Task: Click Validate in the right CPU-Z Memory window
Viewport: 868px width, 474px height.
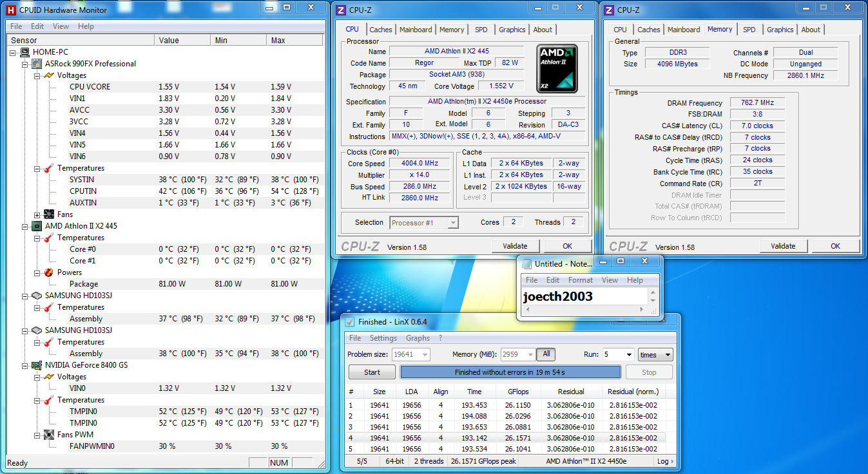Action: coord(784,246)
